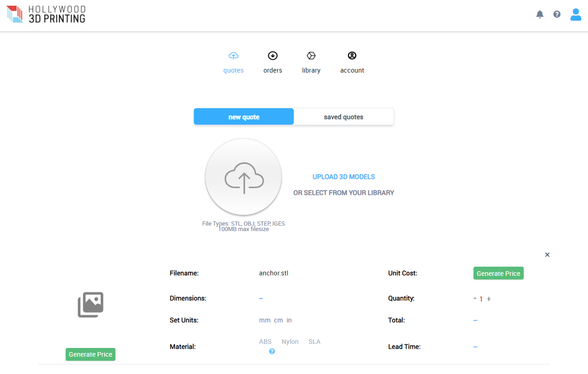Set units to inches
The height and width of the screenshot is (374, 588).
[x=289, y=320]
